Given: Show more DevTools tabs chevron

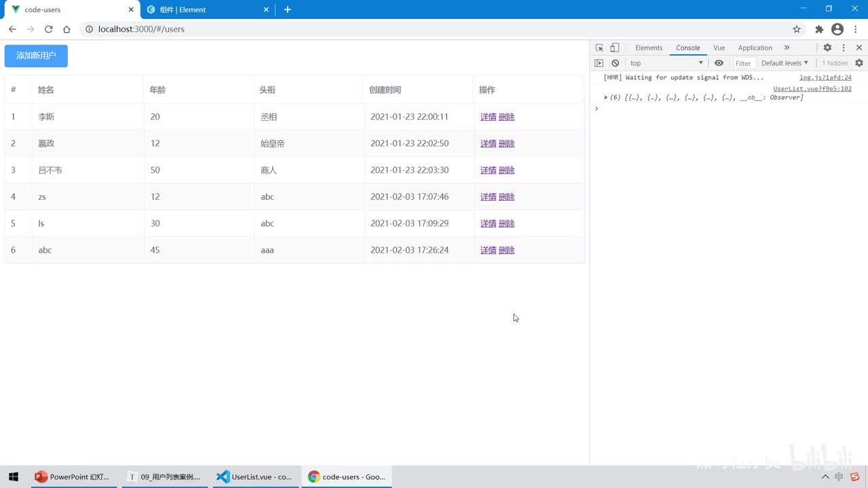Looking at the screenshot, I should [x=787, y=47].
